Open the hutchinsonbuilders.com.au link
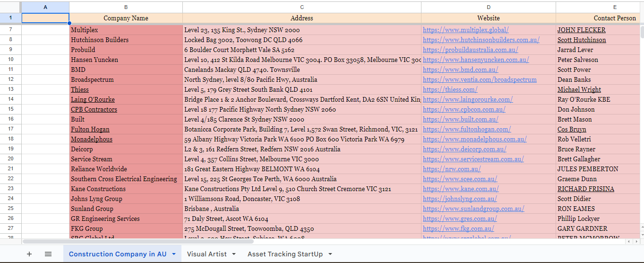 481,40
